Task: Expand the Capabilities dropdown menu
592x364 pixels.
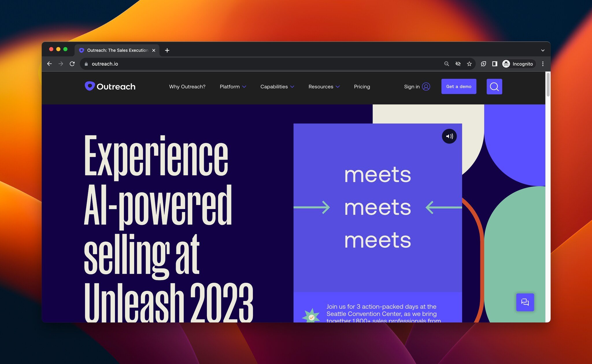Action: [277, 86]
